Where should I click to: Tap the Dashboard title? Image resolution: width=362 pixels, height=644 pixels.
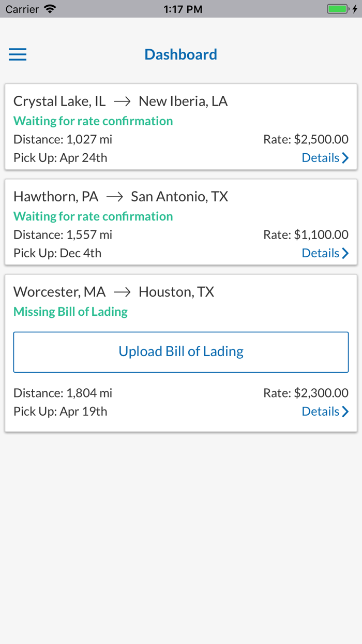[180, 54]
